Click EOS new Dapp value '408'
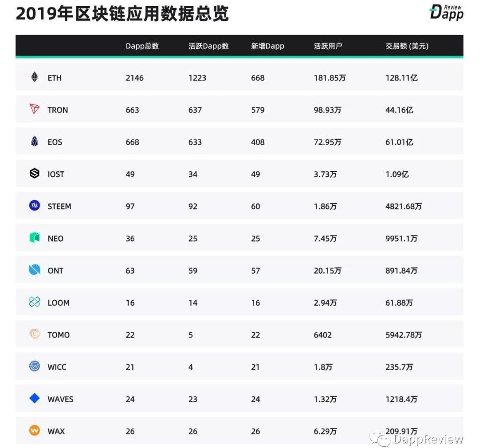This screenshot has height=448, width=479. (x=258, y=142)
